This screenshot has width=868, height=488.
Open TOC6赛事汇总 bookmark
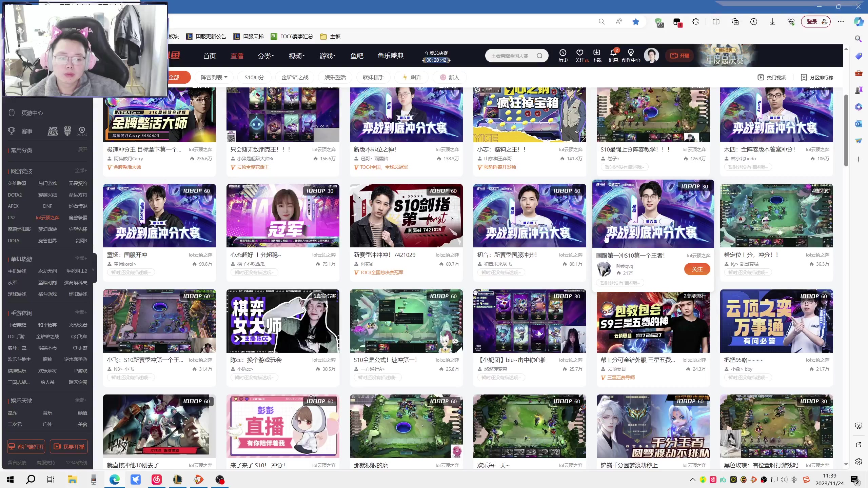[292, 37]
